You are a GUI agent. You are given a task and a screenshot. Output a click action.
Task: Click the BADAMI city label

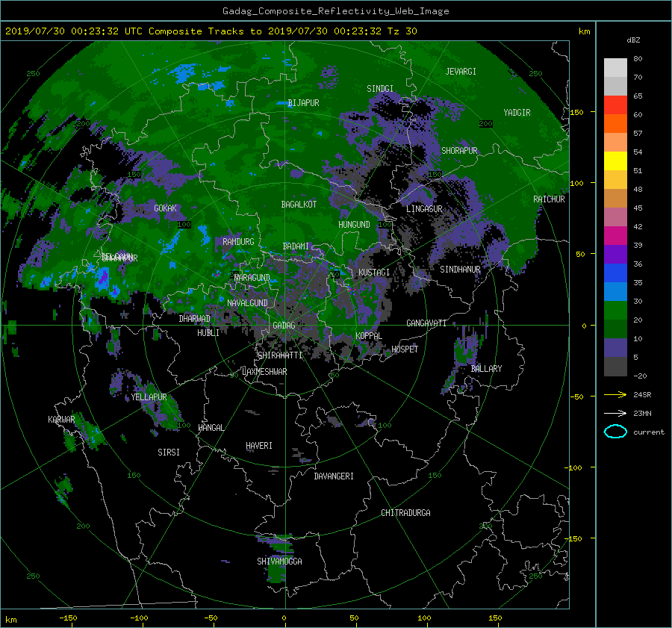pos(296,246)
